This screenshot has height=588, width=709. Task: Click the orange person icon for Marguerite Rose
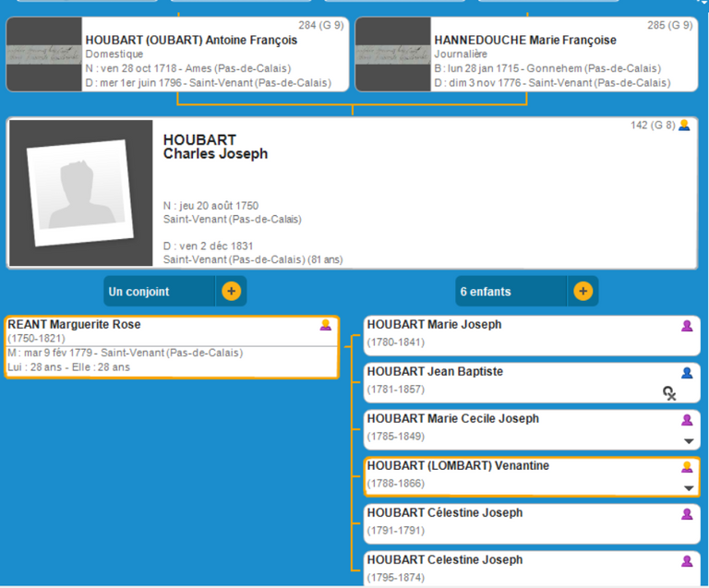click(325, 325)
